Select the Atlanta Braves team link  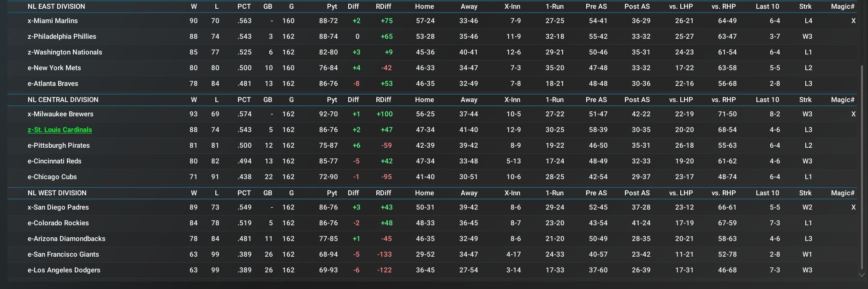pyautogui.click(x=53, y=84)
